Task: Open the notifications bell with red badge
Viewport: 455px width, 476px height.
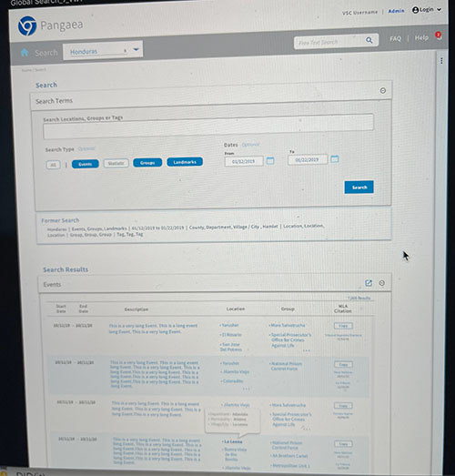Action: [439, 35]
